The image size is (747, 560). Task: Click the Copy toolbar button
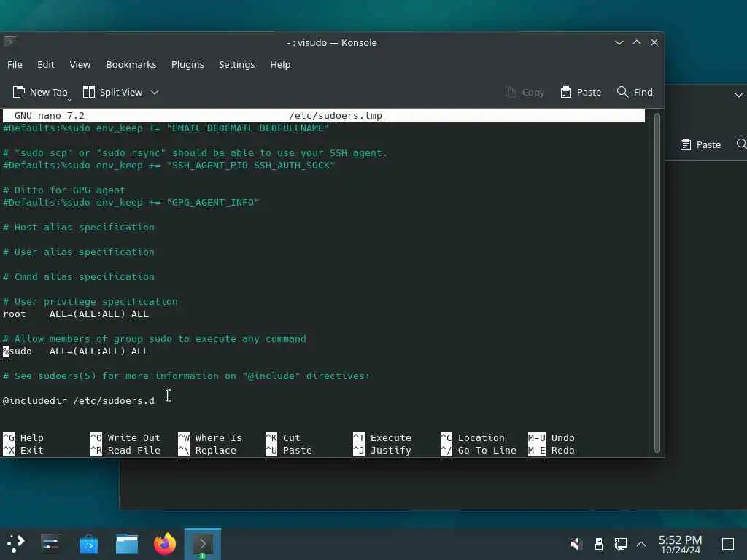point(525,93)
